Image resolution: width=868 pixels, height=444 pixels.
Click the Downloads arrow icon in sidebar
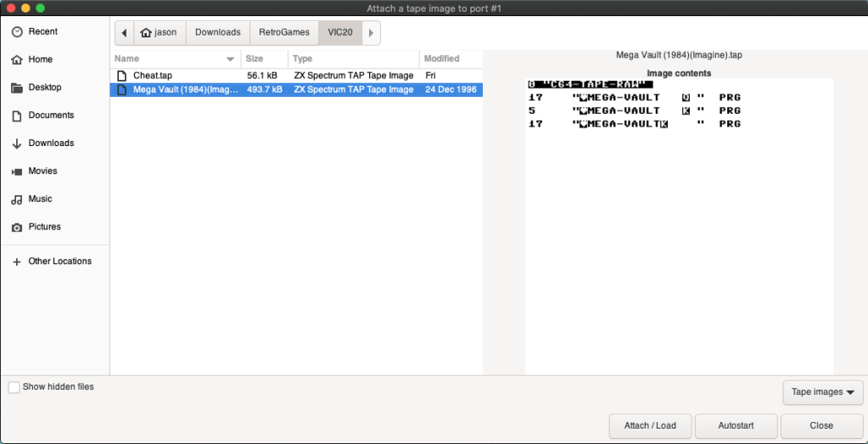pyautogui.click(x=16, y=143)
